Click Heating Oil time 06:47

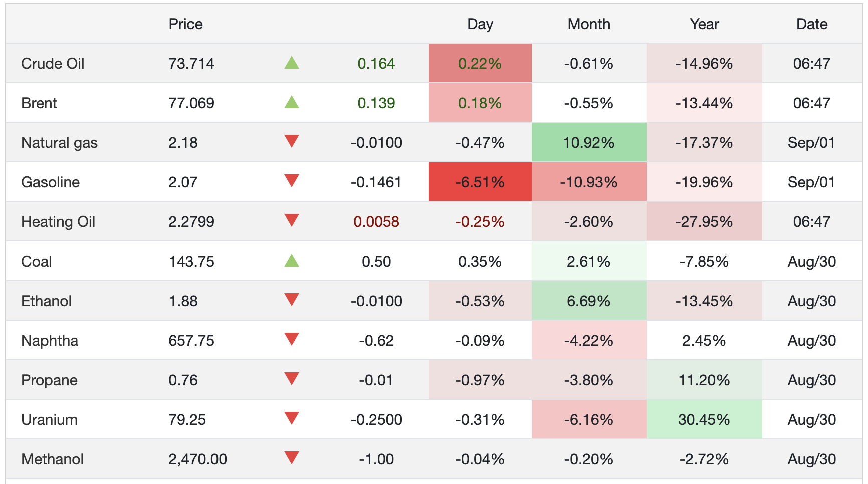pyautogui.click(x=811, y=222)
